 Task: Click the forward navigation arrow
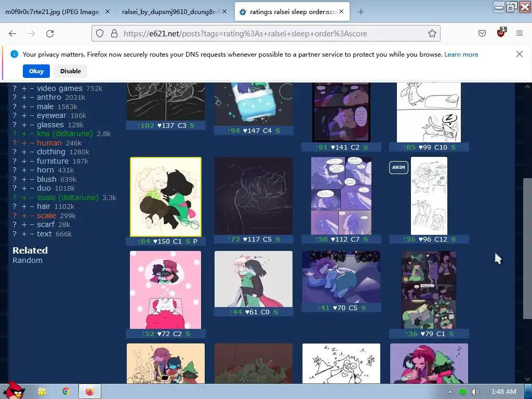click(31, 34)
